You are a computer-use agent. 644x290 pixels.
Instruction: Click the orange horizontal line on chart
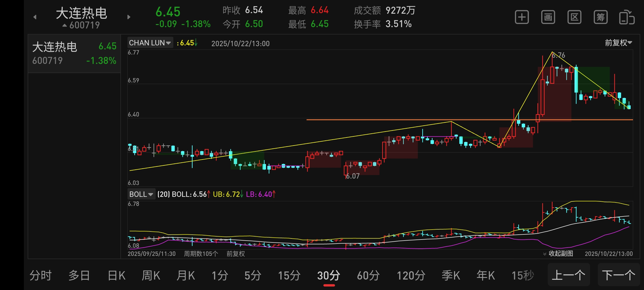pyautogui.click(x=376, y=120)
